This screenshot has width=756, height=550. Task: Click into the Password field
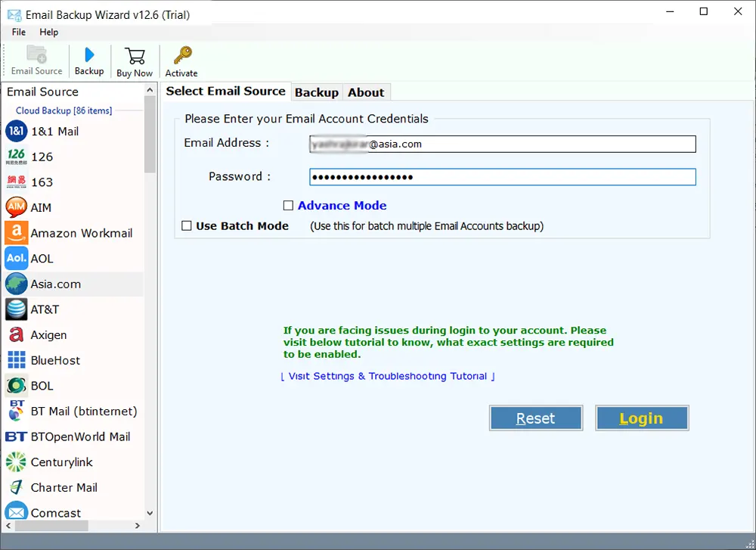502,177
